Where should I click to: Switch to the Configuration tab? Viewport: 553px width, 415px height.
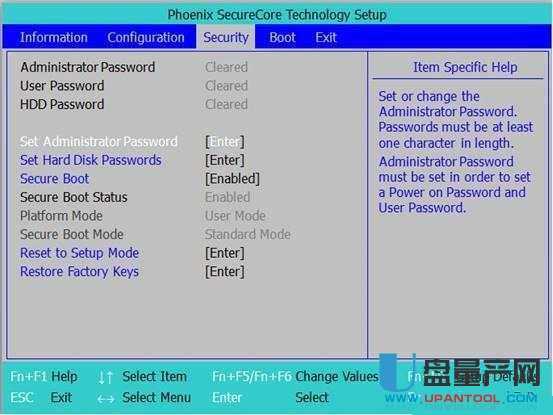pos(146,37)
